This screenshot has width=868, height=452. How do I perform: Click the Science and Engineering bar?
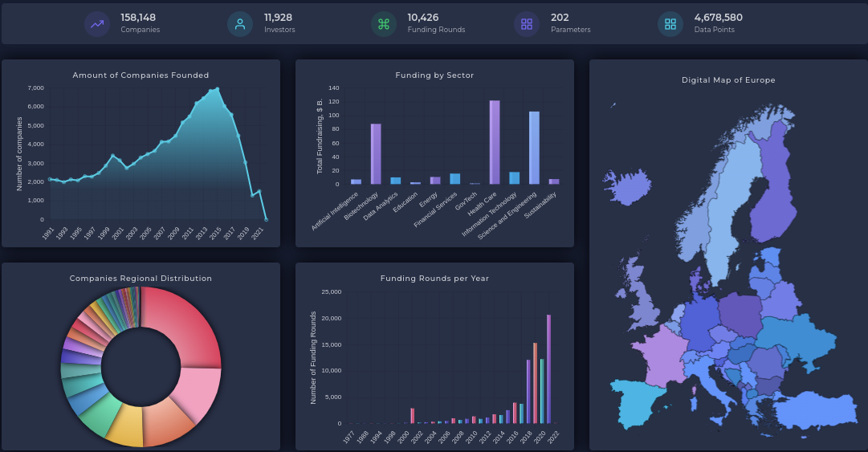(534, 148)
